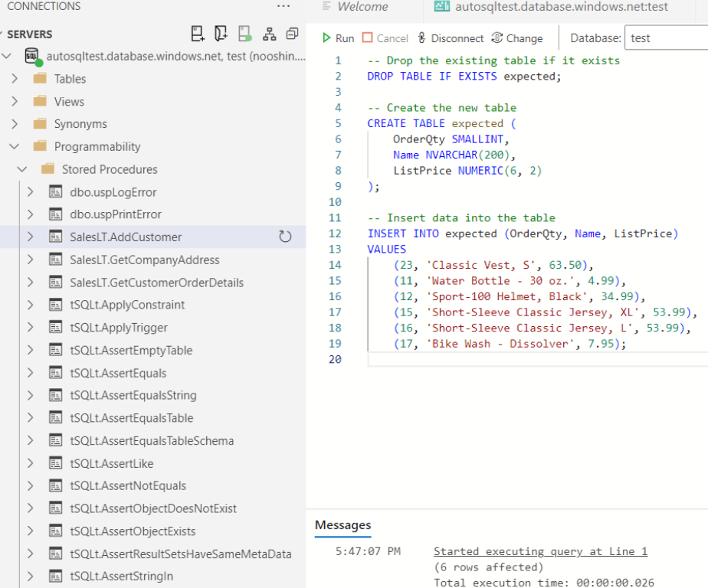Click the Tables folder icon

pos(40,79)
